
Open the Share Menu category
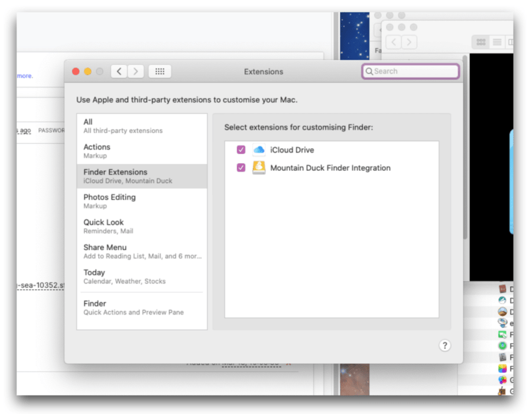coord(142,251)
